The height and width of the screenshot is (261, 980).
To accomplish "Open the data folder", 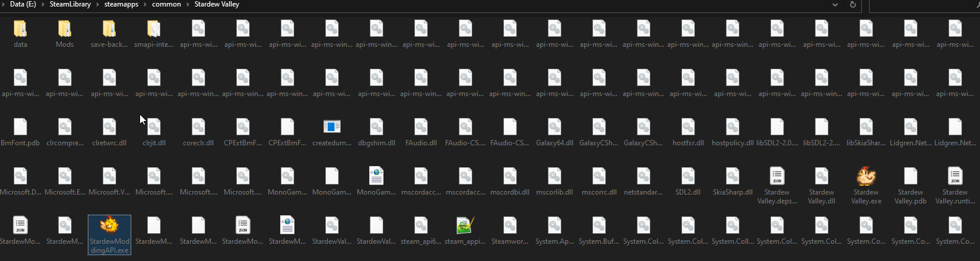I will coord(20,34).
